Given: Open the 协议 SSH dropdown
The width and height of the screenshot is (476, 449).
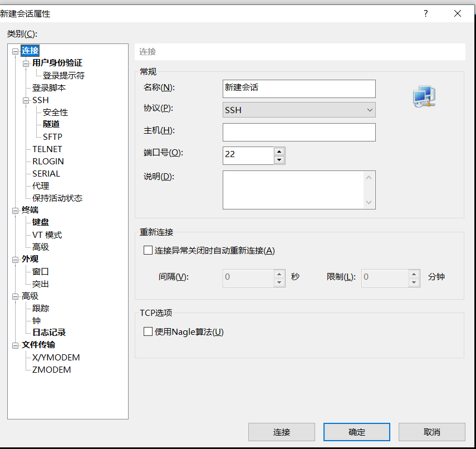Looking at the screenshot, I should (299, 110).
